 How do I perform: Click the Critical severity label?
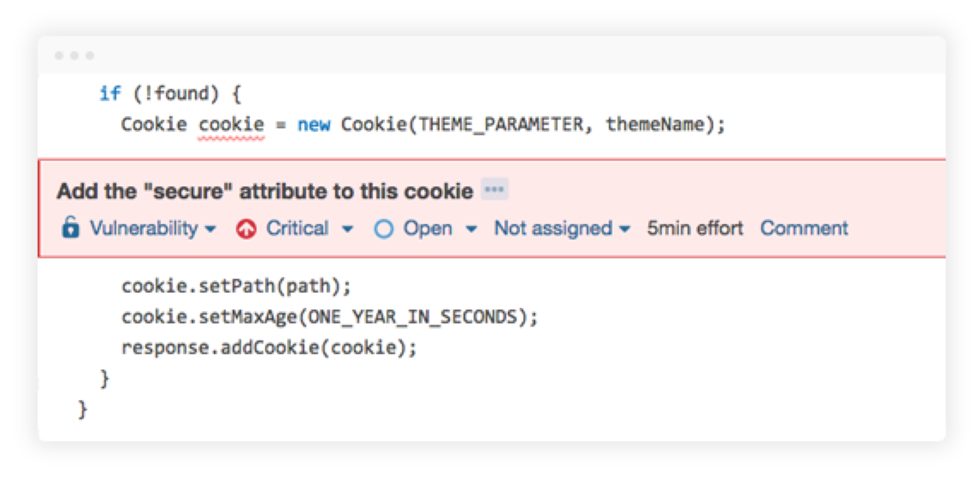pyautogui.click(x=297, y=228)
